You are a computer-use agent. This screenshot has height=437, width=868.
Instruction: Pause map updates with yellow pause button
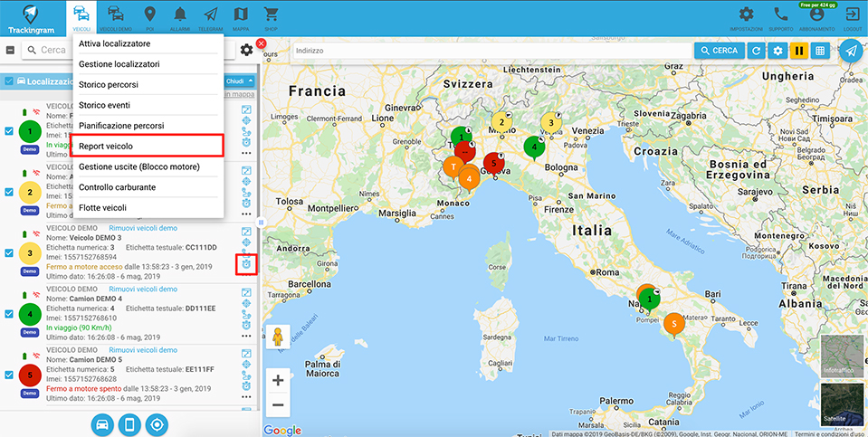tap(799, 51)
